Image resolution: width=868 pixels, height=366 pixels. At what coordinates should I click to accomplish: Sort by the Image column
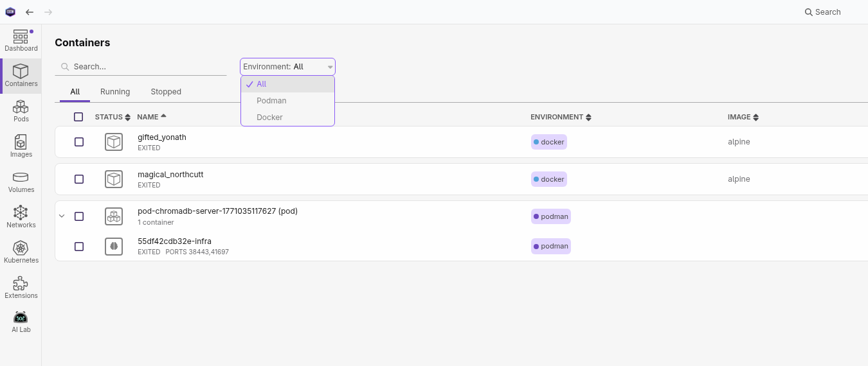click(x=743, y=117)
